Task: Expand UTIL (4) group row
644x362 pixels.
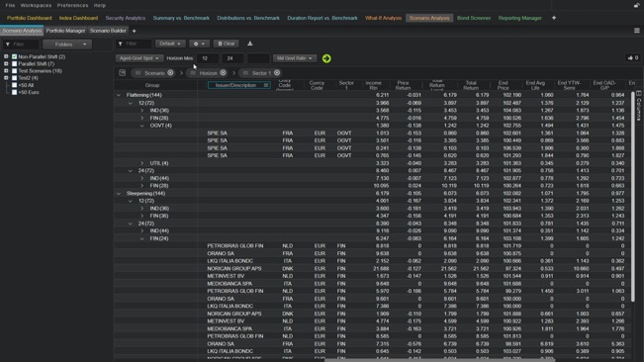Action: pyautogui.click(x=142, y=163)
